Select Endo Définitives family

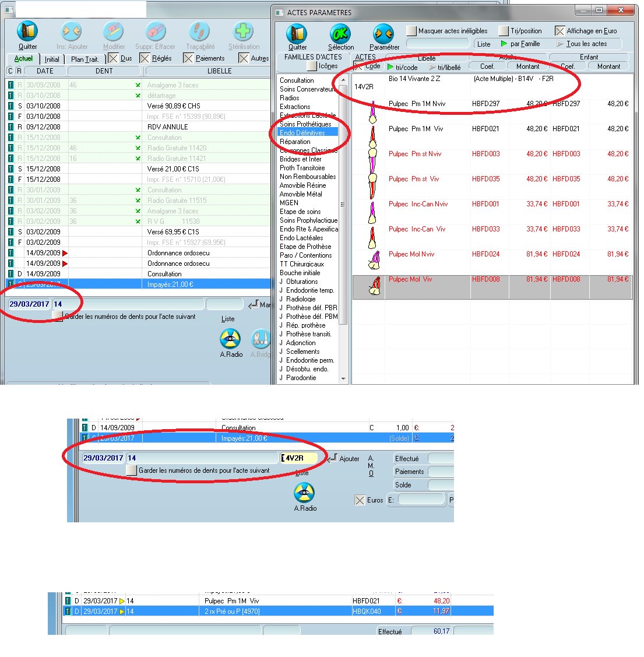coord(302,133)
